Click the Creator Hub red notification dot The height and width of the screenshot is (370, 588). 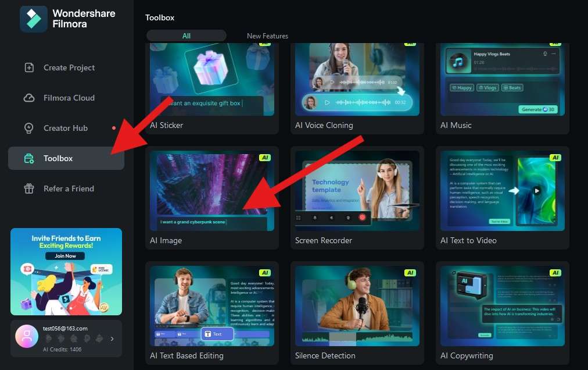[114, 128]
